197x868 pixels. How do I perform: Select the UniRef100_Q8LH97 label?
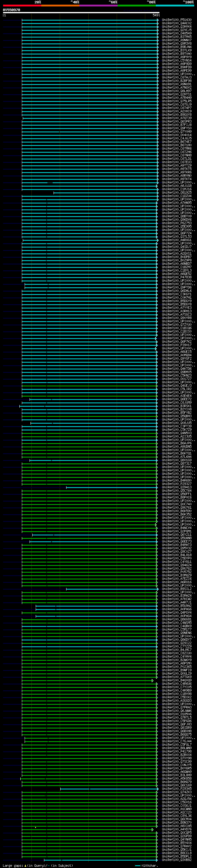(x=177, y=91)
